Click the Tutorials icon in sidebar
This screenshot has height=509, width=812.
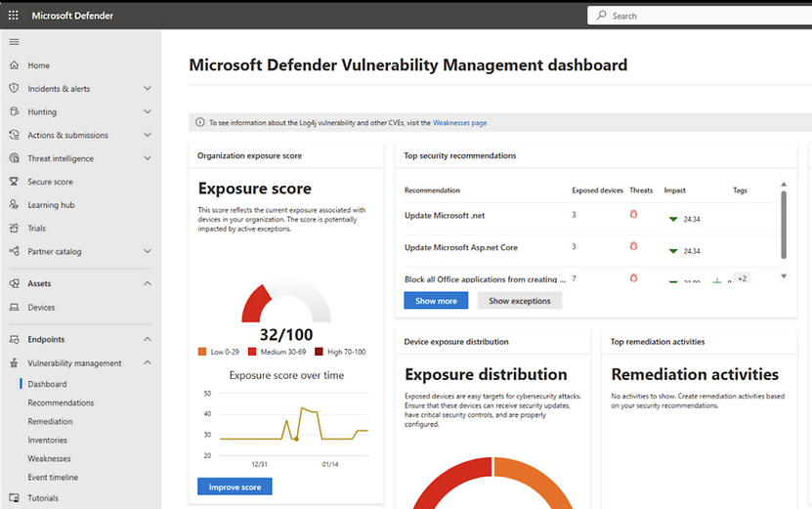pyautogui.click(x=14, y=497)
